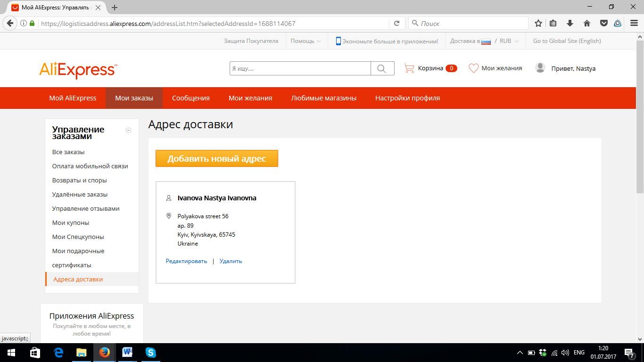The width and height of the screenshot is (644, 362).
Task: Click the Polyakova street 56 text
Action: (203, 216)
